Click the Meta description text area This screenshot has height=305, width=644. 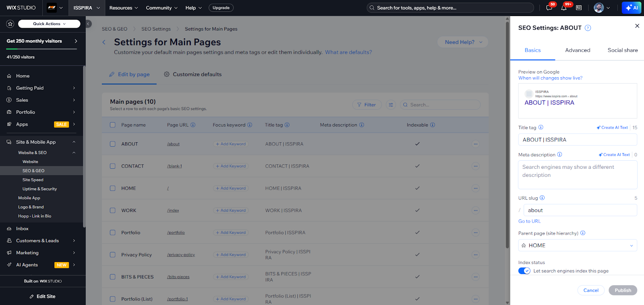click(x=577, y=175)
